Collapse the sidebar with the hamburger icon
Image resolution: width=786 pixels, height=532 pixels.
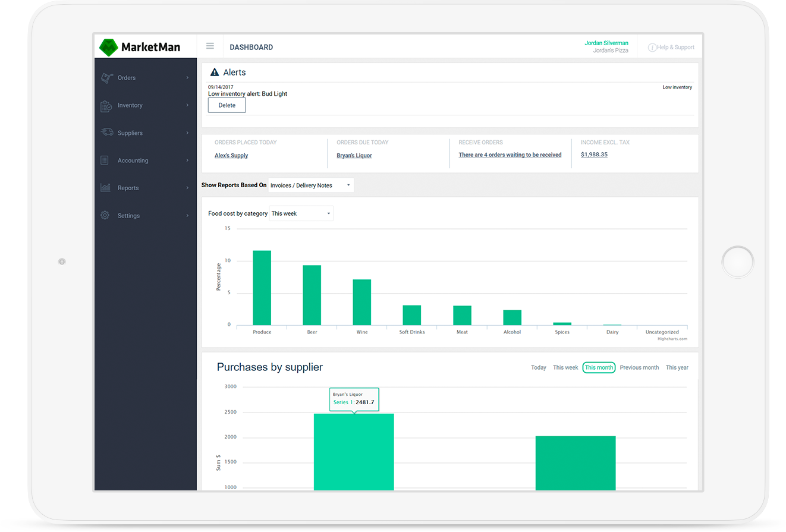tap(210, 46)
